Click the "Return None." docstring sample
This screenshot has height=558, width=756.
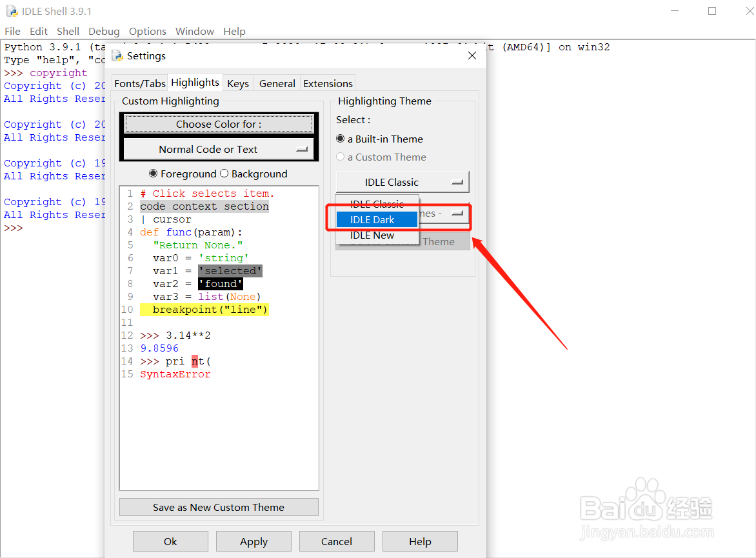tap(197, 245)
